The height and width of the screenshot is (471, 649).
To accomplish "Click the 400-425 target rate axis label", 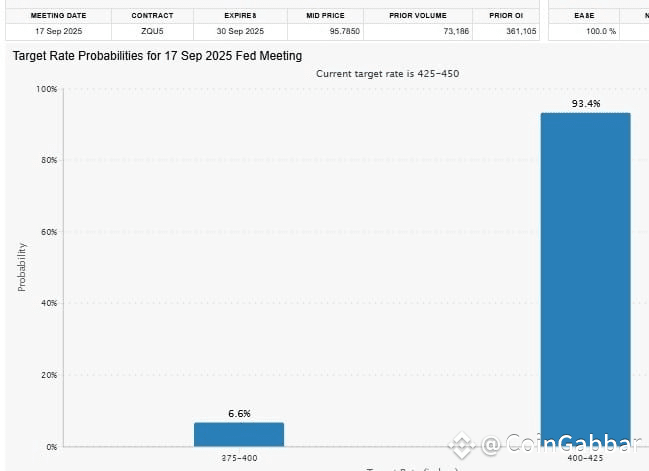I will [x=586, y=457].
